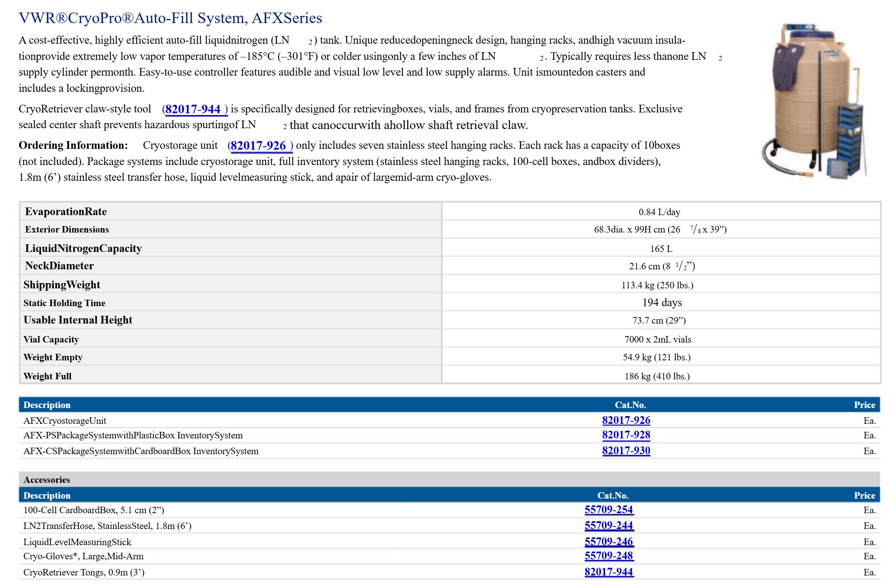
Task: Click Price header in the accessories table
Action: [x=864, y=495]
